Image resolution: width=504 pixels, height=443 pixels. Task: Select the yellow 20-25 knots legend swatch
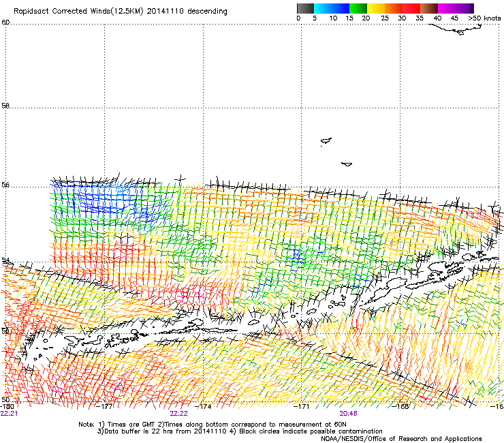(x=376, y=8)
